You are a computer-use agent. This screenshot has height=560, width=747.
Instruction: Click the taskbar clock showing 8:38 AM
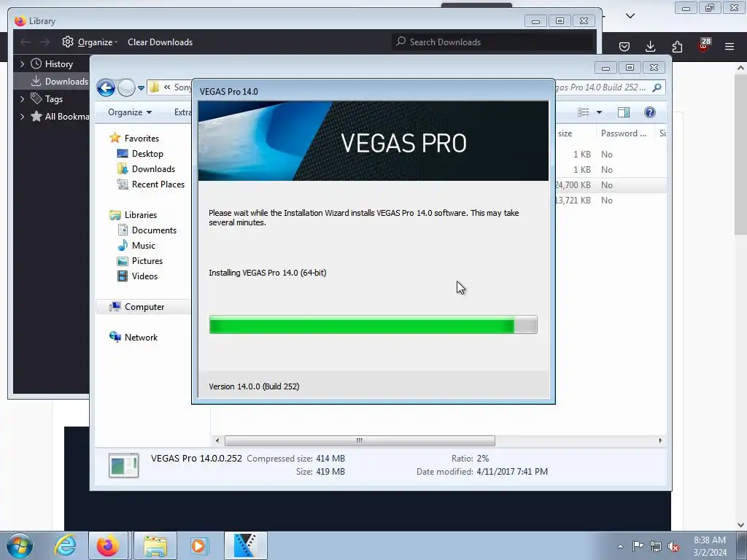click(710, 546)
